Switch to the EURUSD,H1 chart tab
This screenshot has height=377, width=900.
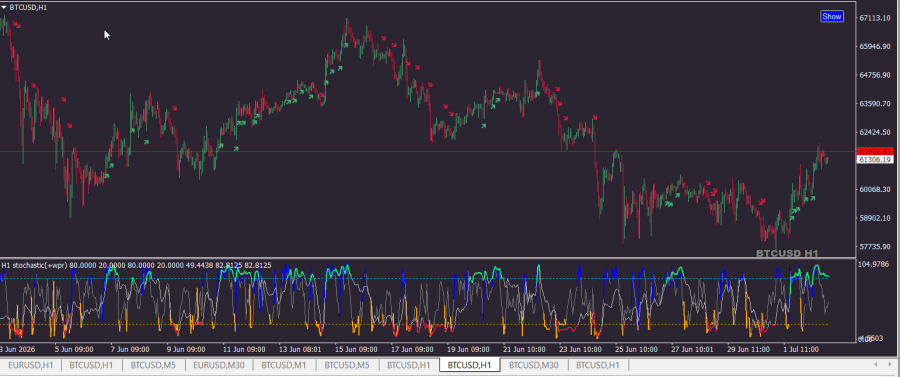[x=30, y=365]
